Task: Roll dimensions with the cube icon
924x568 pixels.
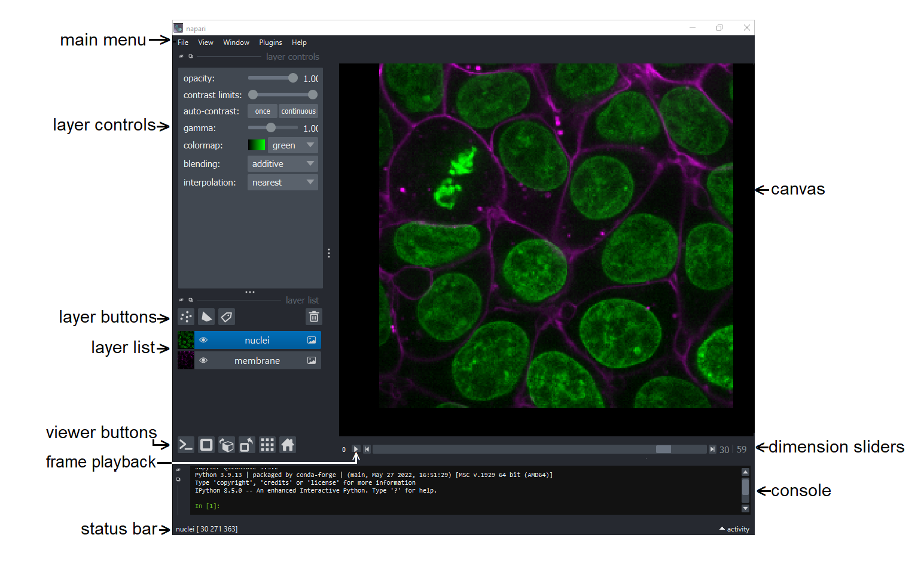Action: click(227, 445)
